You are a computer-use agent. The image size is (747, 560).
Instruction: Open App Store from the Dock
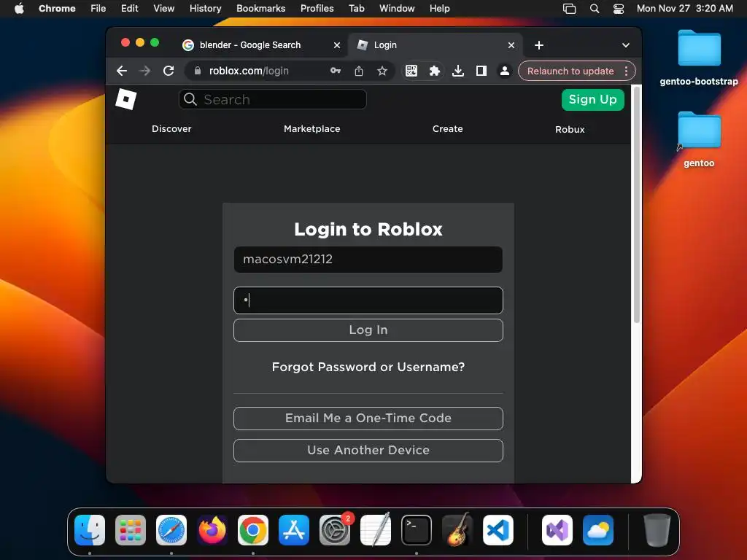(294, 530)
